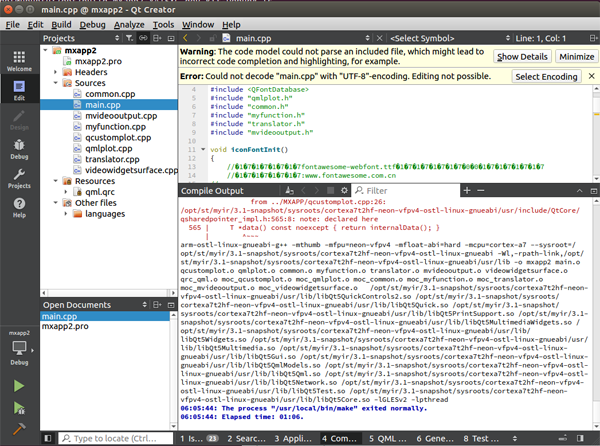600x446 pixels.
Task: Open the Window menu
Action: 198,24
